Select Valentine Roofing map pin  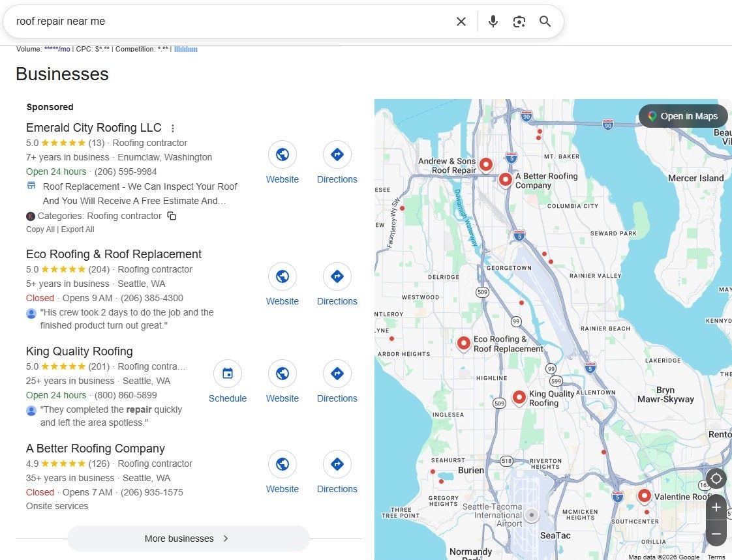click(x=645, y=496)
